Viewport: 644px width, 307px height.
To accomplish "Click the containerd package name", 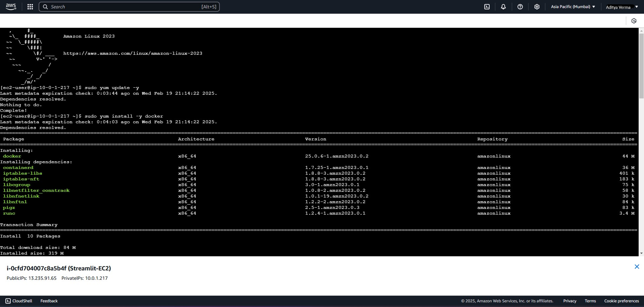I will (x=18, y=168).
